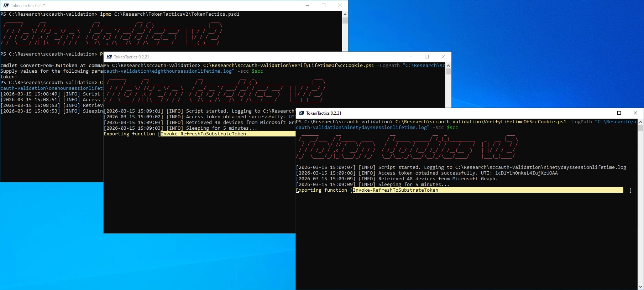644x290 pixels.
Task: Maximize the ninetydayssessionlifetime PowerShell window
Action: click(x=619, y=113)
